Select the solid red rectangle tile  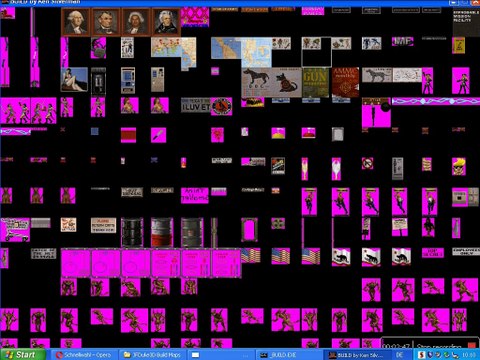pyautogui.click(x=128, y=135)
